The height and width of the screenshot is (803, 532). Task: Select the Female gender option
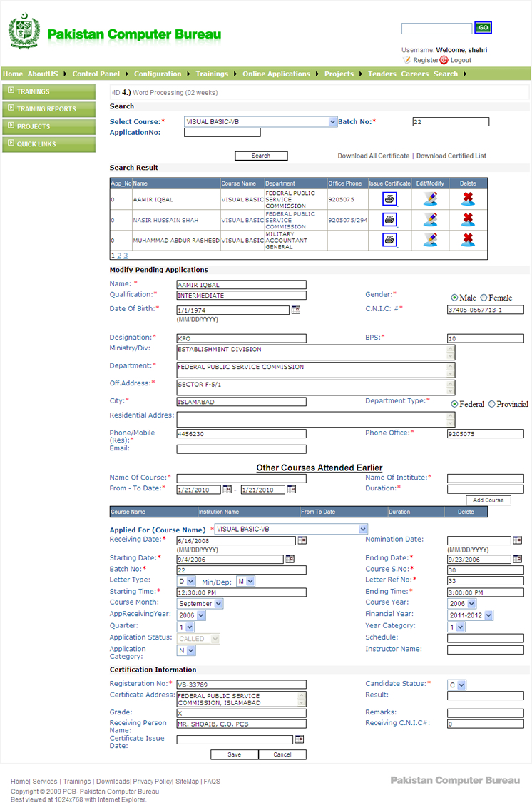tap(484, 298)
